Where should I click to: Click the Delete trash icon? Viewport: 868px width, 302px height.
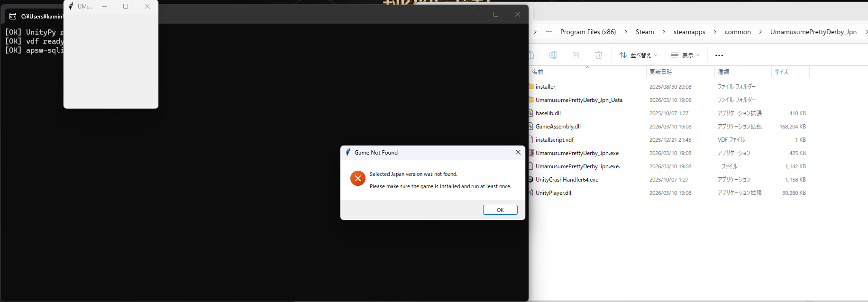pos(599,55)
